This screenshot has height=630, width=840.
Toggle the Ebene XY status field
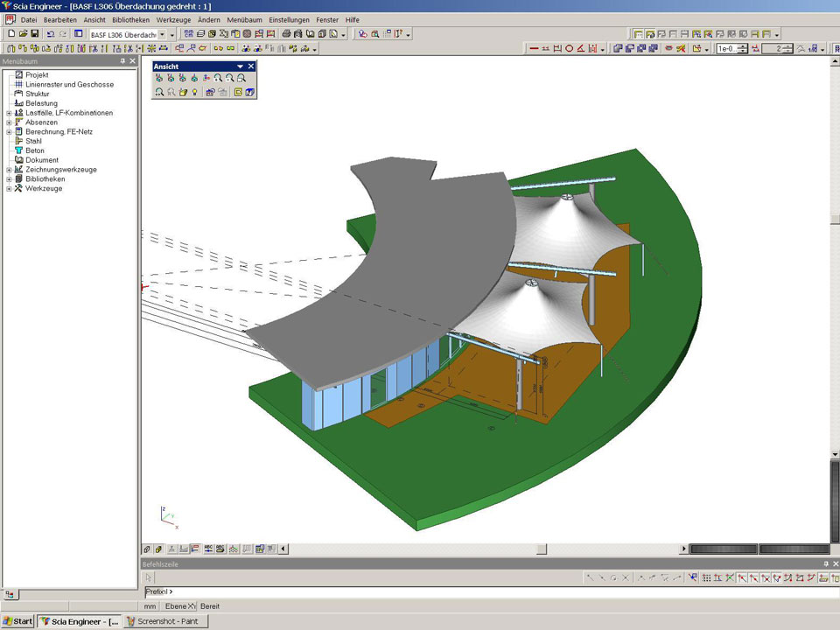[180, 606]
